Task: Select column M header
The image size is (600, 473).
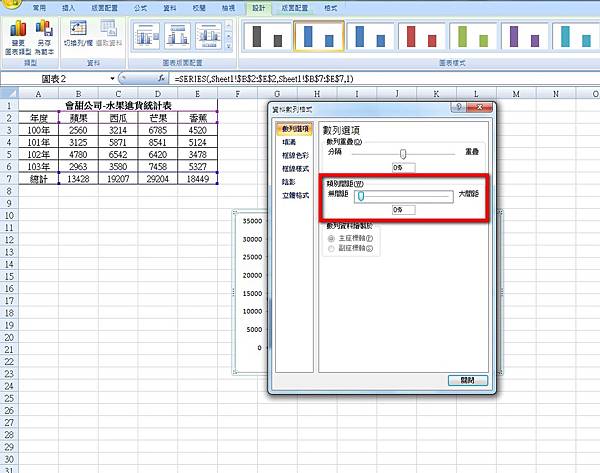Action: (x=516, y=93)
